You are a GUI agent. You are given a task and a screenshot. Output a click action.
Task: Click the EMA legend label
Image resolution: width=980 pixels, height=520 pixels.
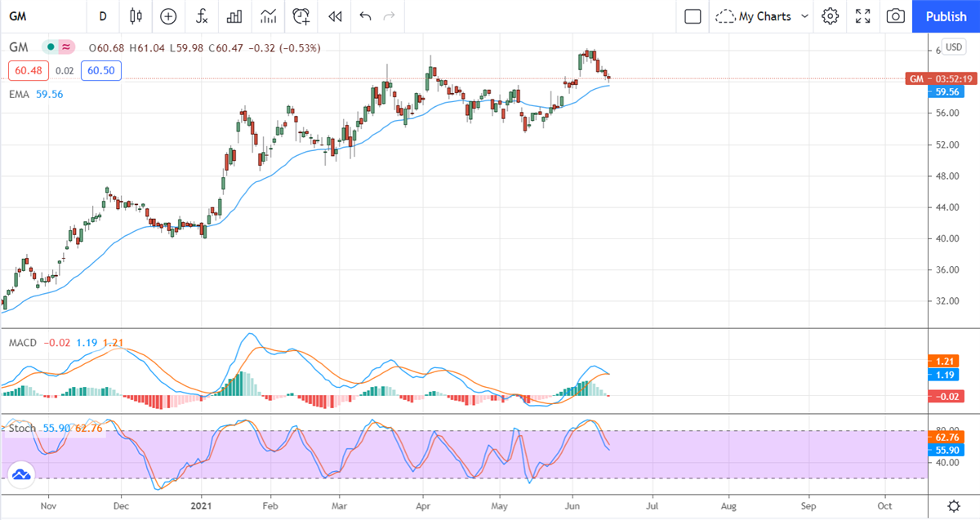pyautogui.click(x=20, y=94)
